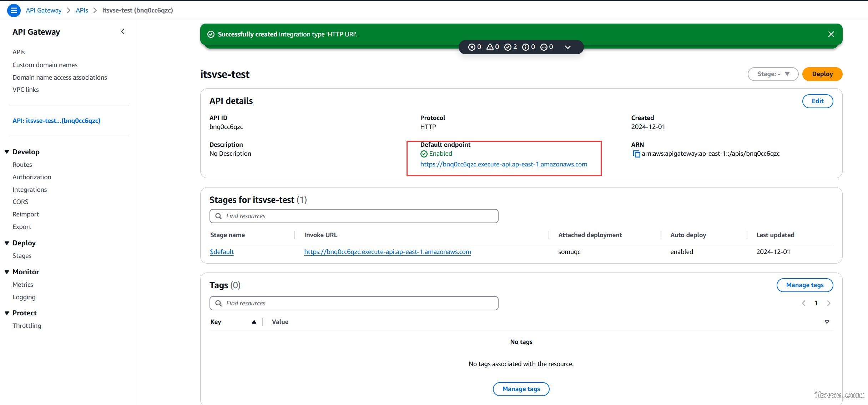Open CORS settings in sidebar
Screen dimensions: 868x405
coord(20,202)
